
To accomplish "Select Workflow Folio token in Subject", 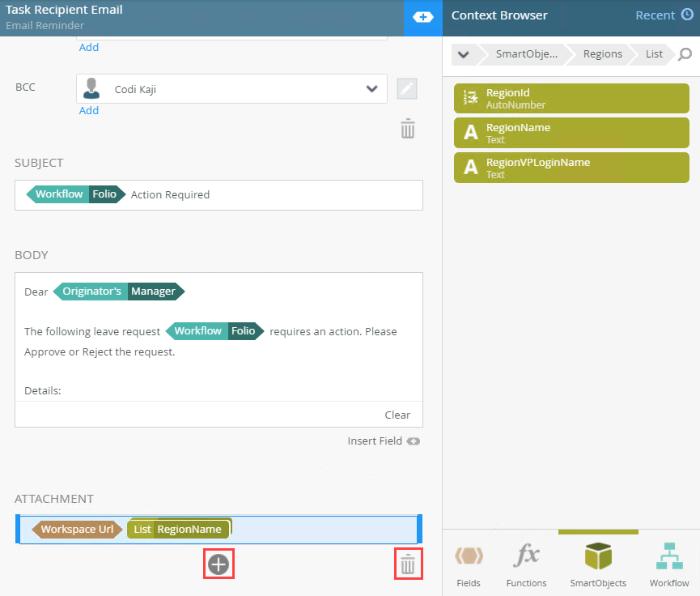I will click(x=75, y=194).
